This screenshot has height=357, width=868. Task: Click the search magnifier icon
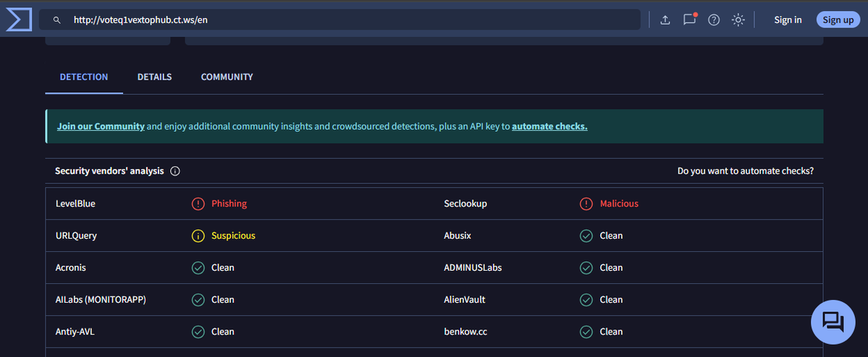[56, 20]
